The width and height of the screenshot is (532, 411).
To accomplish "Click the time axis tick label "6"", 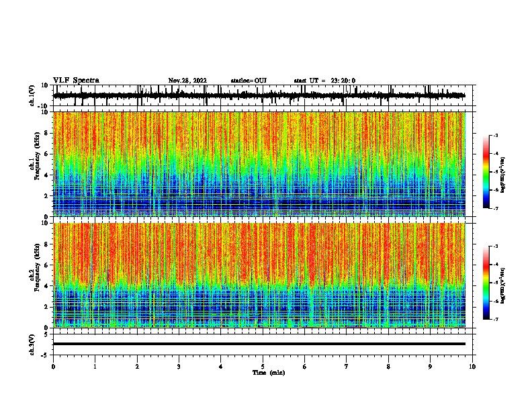I will [305, 367].
